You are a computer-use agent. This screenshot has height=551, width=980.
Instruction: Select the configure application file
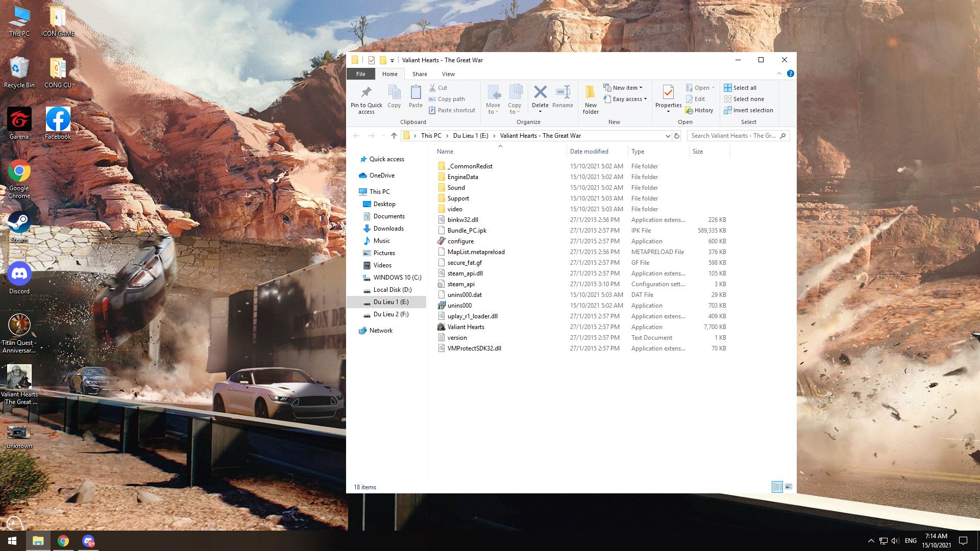pyautogui.click(x=460, y=241)
